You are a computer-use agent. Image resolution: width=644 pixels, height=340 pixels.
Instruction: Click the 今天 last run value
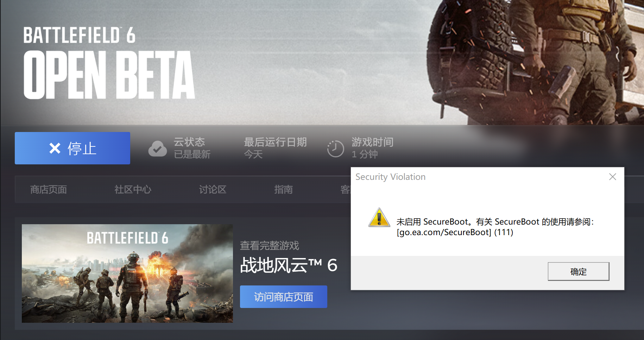253,154
